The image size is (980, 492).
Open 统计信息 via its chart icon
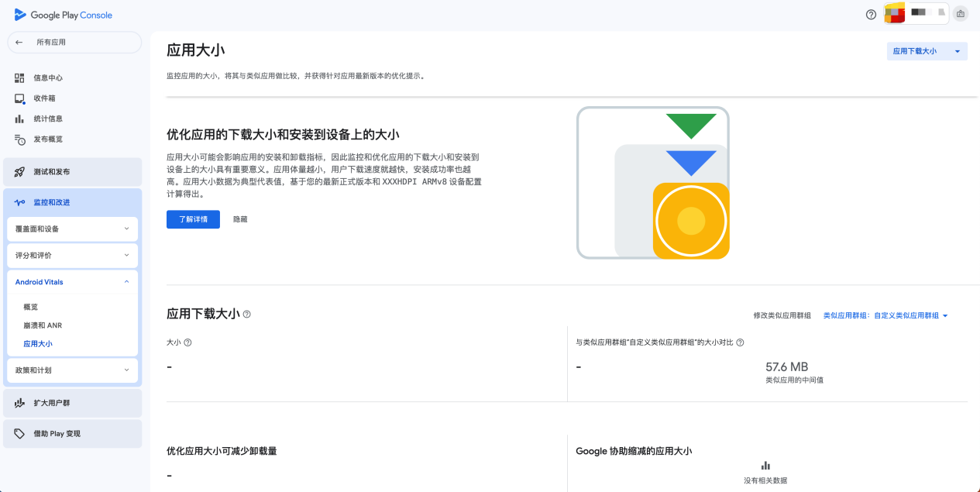coord(18,119)
